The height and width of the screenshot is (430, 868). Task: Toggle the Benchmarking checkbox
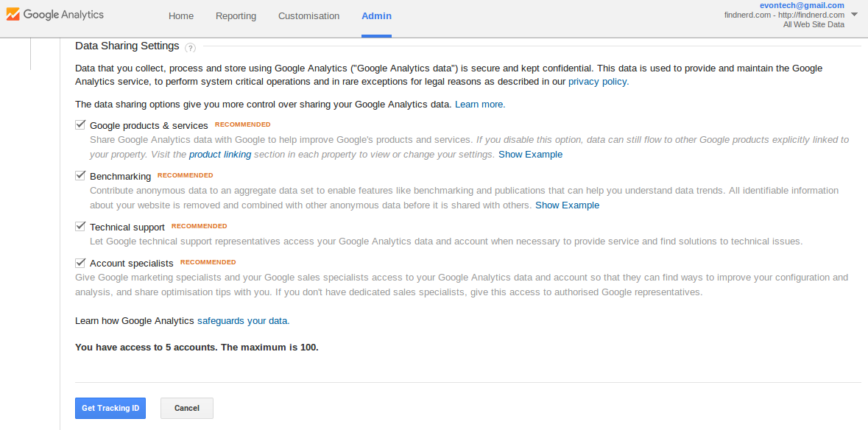80,175
